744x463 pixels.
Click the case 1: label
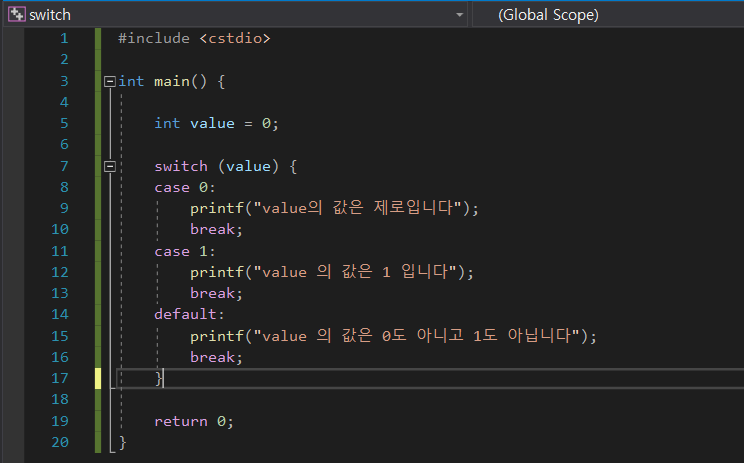(x=185, y=251)
